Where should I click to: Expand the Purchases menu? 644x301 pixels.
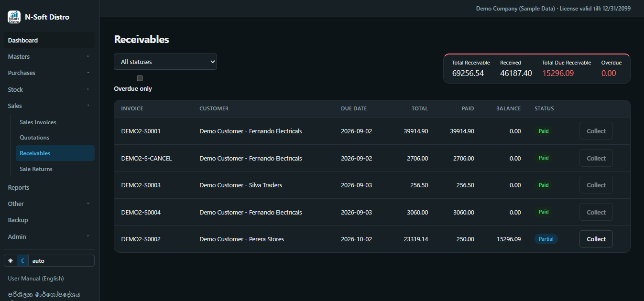point(49,73)
